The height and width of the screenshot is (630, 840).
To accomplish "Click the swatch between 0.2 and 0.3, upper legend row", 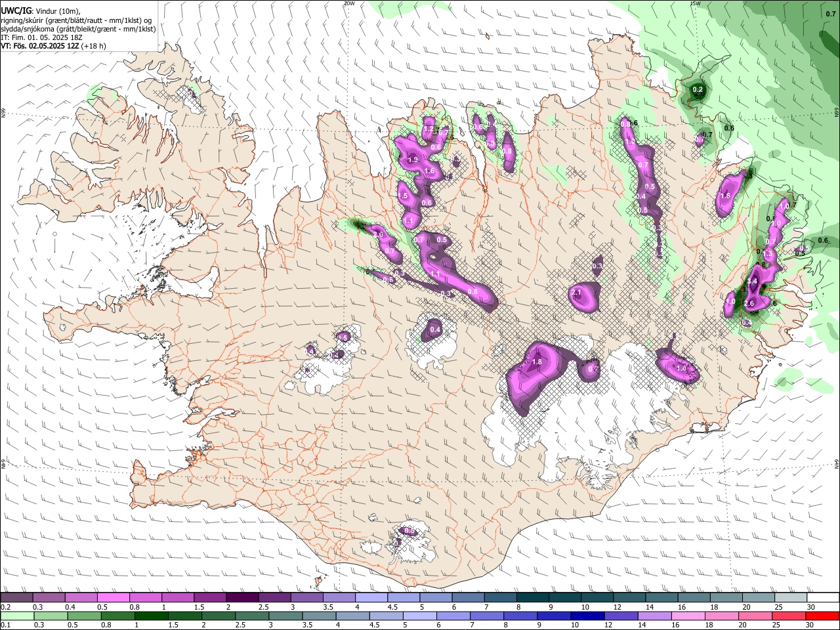I will pos(16,597).
